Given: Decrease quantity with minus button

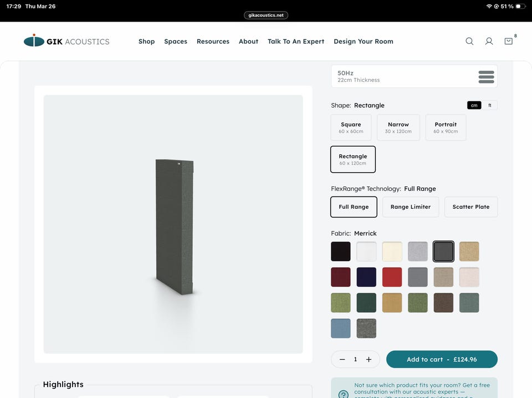Looking at the screenshot, I should click(342, 359).
